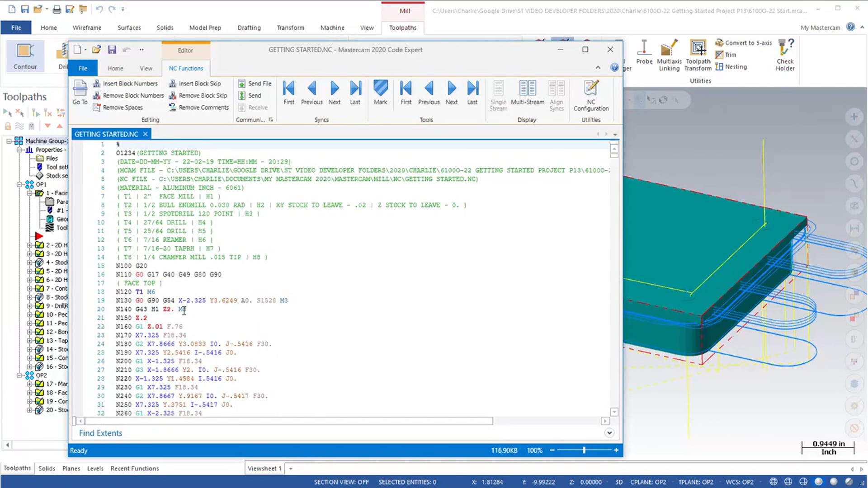This screenshot has height=488, width=868.
Task: Expand operation 17 - Mar tree node
Action: pos(30,384)
